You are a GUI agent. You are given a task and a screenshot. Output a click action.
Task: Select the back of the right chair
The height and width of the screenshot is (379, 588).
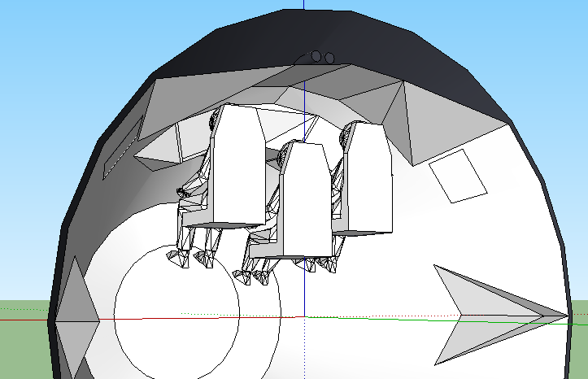369,178
